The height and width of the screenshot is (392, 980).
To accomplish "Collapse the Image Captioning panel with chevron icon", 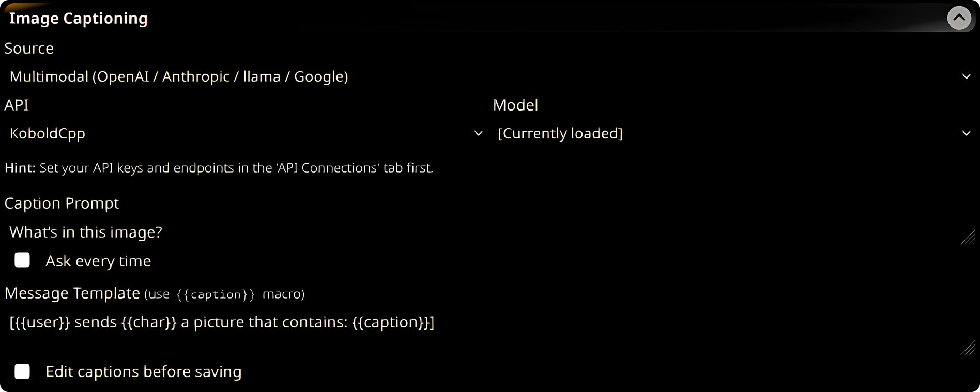I will point(958,18).
